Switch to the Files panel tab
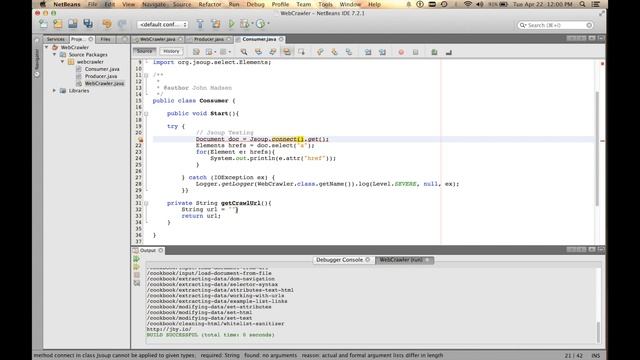640x360 pixels. [x=105, y=39]
